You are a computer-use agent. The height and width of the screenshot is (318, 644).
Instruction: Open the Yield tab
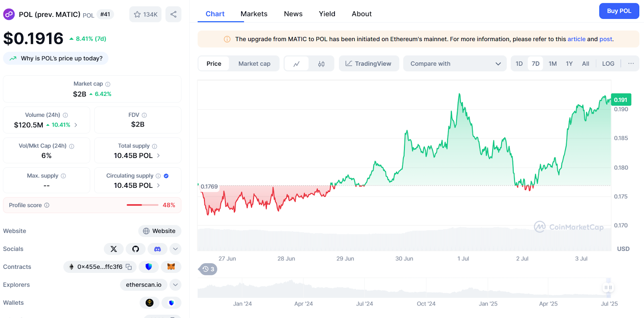[x=327, y=14]
